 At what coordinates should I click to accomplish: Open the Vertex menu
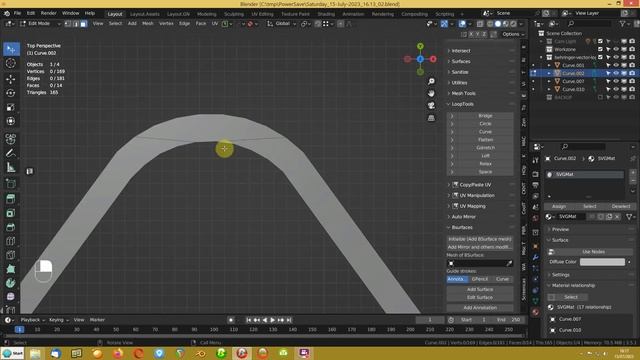166,24
